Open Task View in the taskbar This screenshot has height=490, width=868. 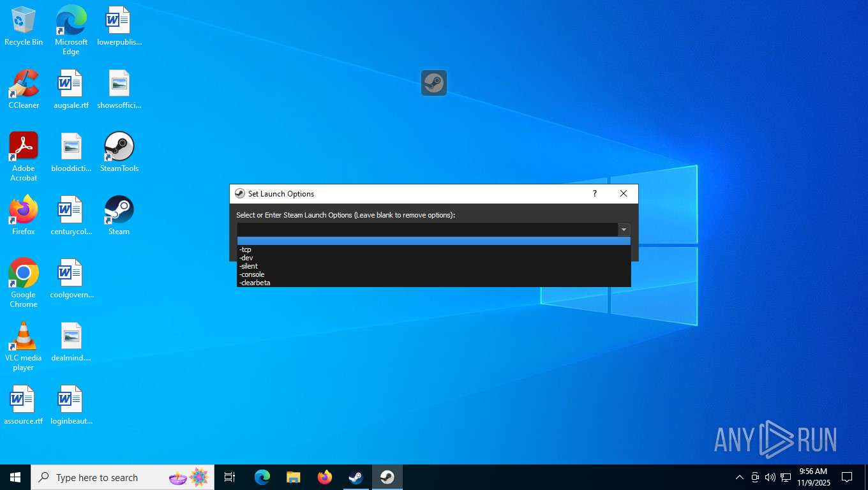point(230,477)
